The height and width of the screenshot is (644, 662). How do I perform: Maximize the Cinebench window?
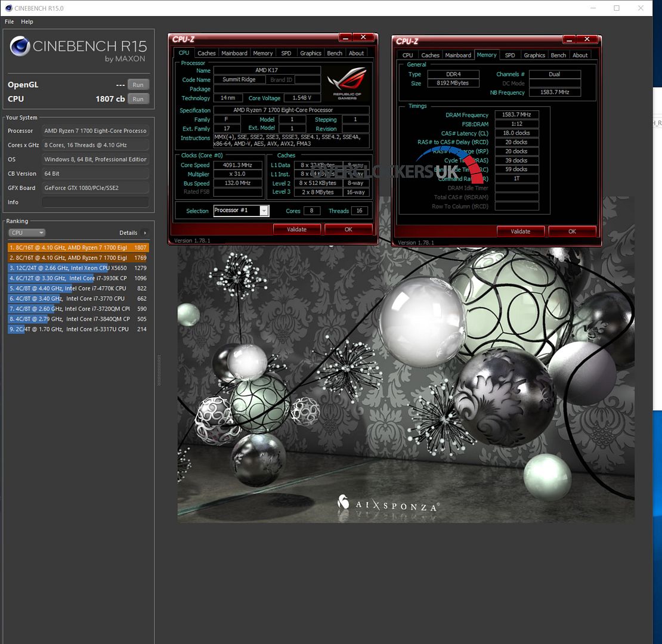tap(617, 8)
